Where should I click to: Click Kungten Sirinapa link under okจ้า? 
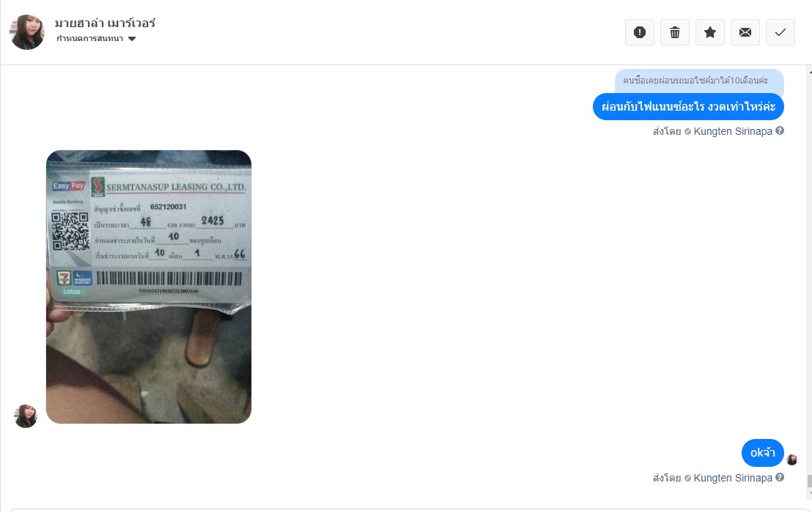[733, 478]
